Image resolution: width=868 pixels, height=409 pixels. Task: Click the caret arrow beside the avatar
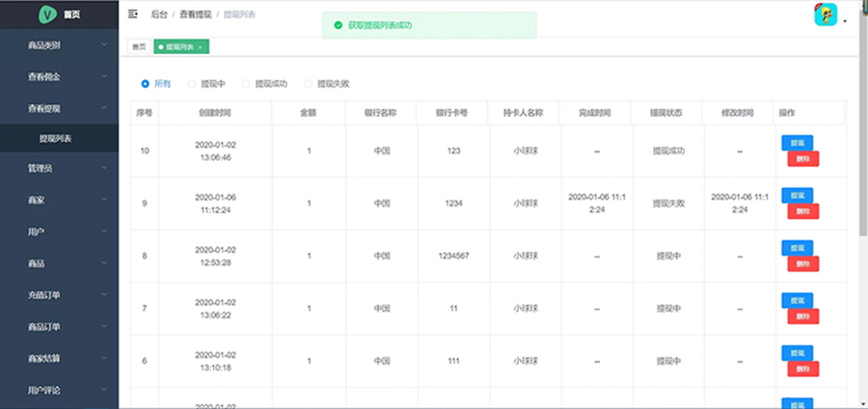click(x=845, y=21)
